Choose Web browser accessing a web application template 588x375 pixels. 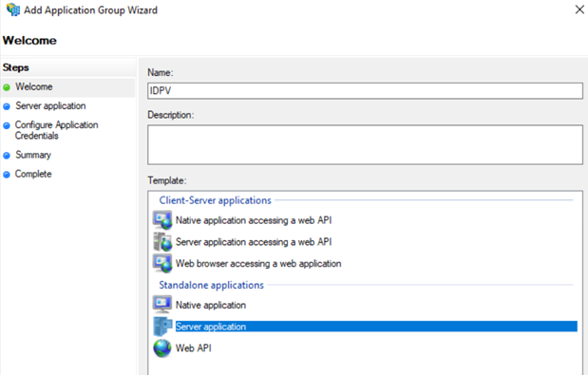point(258,264)
